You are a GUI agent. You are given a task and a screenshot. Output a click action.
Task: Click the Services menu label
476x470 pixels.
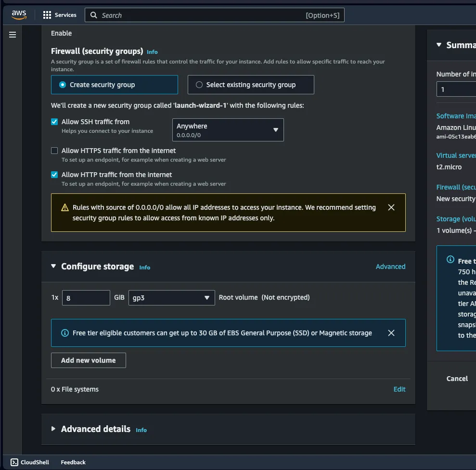coord(65,15)
